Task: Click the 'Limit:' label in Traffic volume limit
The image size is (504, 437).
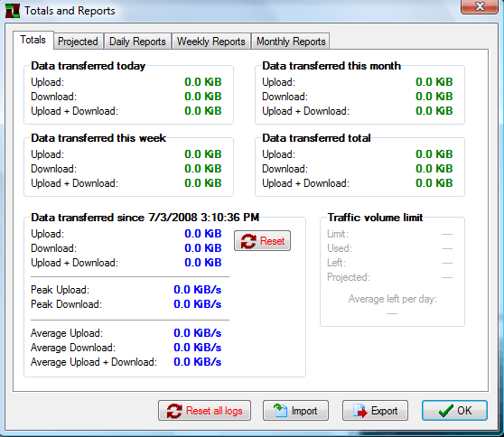Action: click(338, 234)
